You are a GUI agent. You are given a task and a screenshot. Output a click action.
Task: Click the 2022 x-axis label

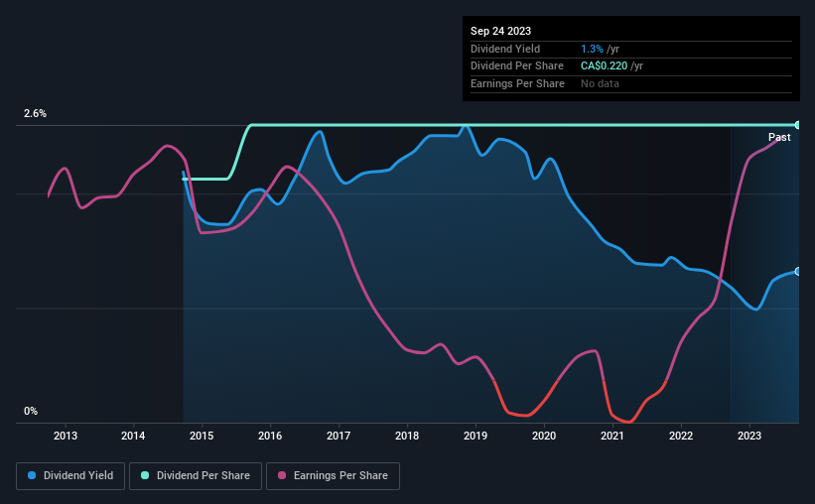click(x=681, y=436)
